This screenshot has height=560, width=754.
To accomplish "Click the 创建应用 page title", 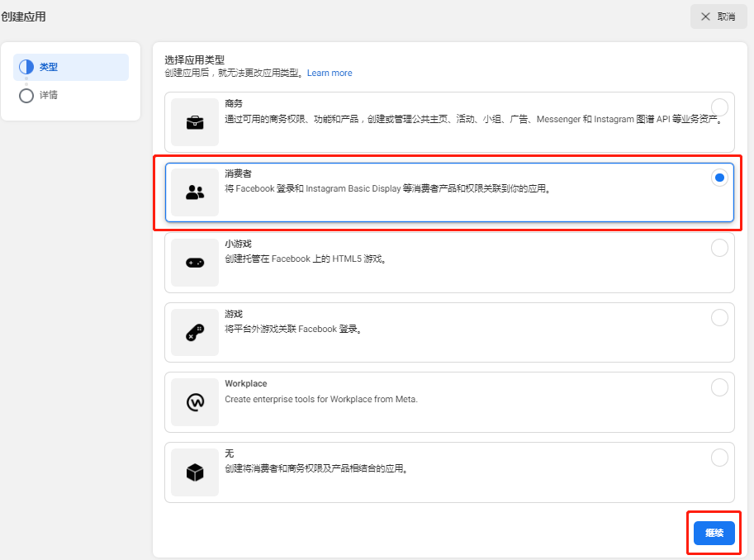I will pyautogui.click(x=23, y=17).
